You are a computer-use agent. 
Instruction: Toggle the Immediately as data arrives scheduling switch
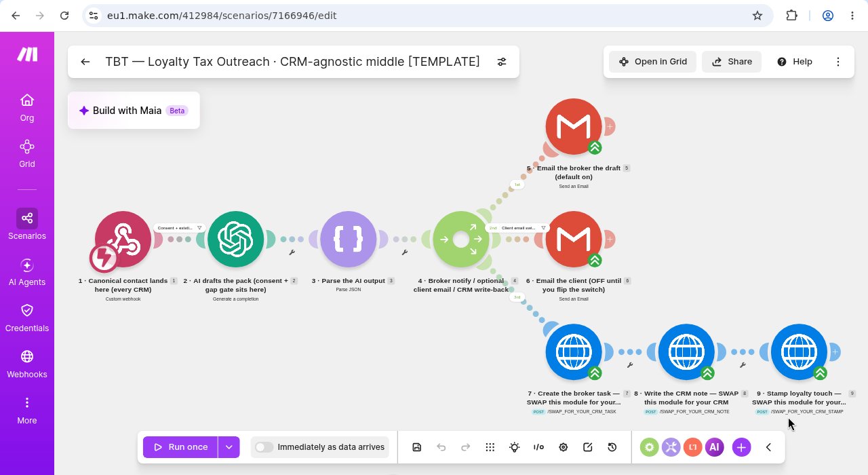[264, 447]
